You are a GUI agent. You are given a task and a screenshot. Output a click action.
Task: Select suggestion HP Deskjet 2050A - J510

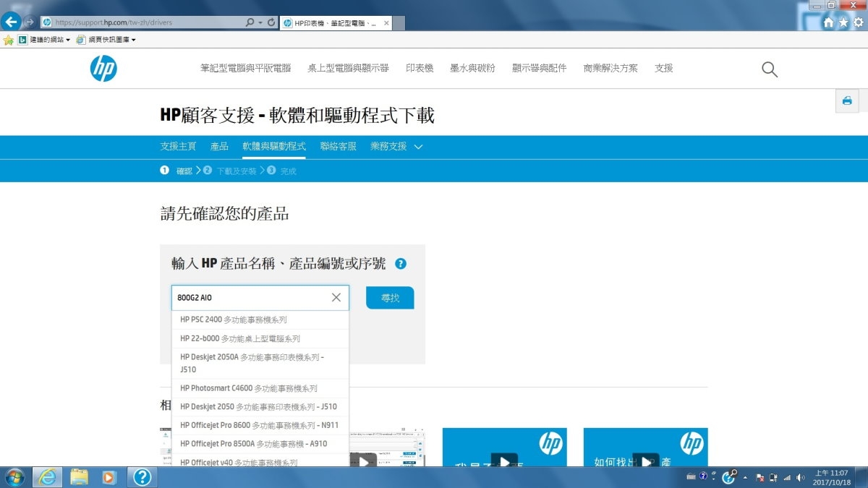(260, 364)
